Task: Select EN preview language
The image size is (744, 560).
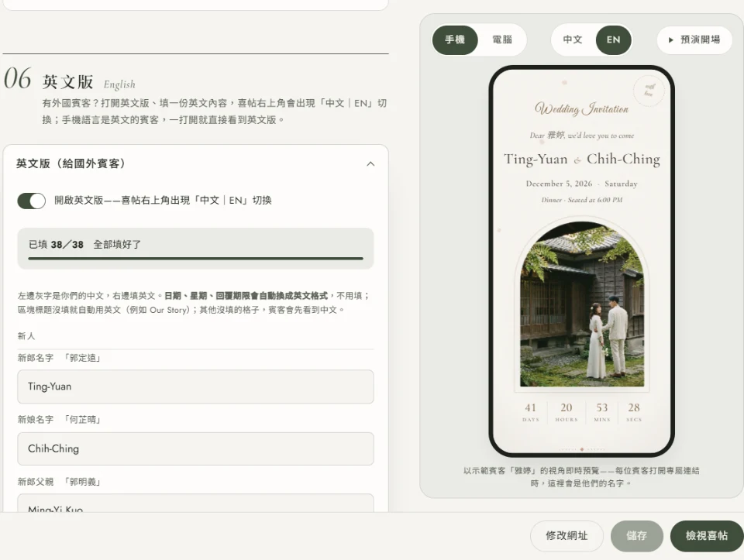Action: pos(613,40)
